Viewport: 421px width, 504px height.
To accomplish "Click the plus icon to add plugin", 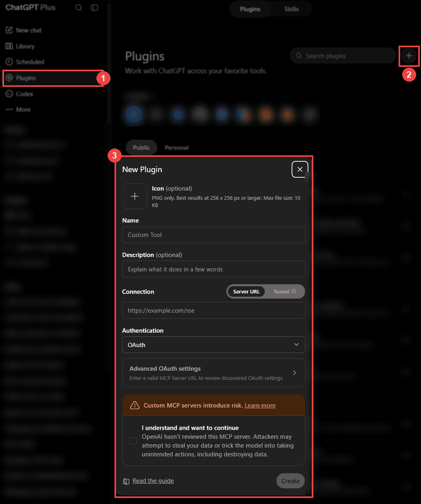I will (409, 56).
